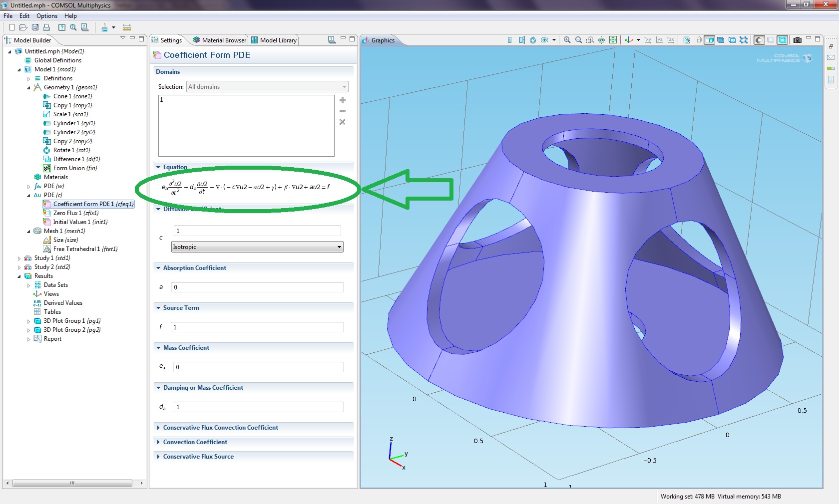Click the camera image snapshot icon
The width and height of the screenshot is (839, 504).
point(798,40)
